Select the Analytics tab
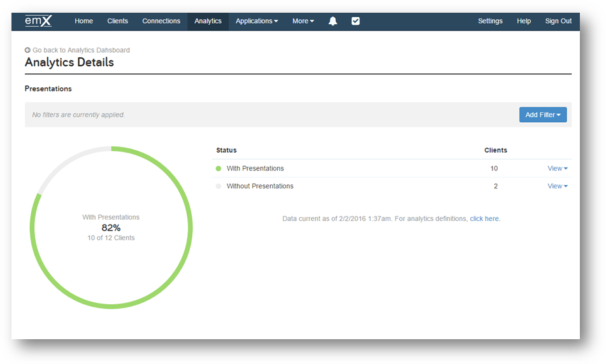 point(208,21)
